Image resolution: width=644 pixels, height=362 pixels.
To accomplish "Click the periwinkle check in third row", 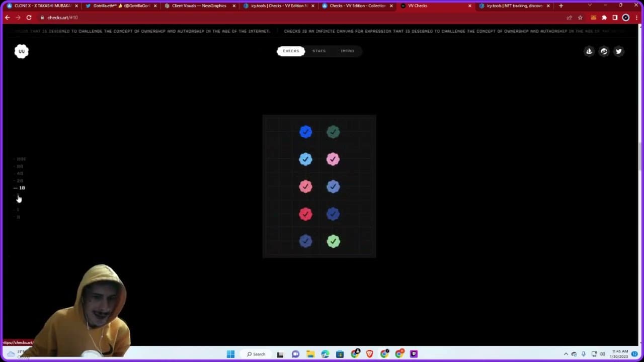I will click(333, 187).
